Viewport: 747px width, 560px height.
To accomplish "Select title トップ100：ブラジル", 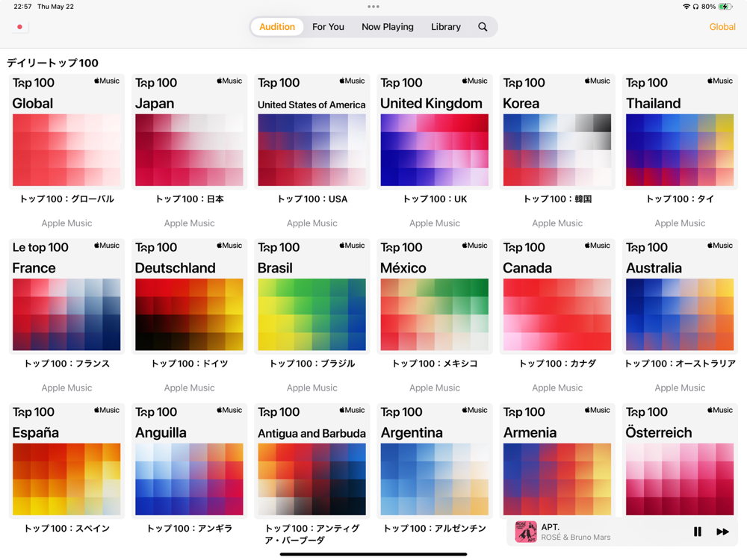I will pos(312,364).
